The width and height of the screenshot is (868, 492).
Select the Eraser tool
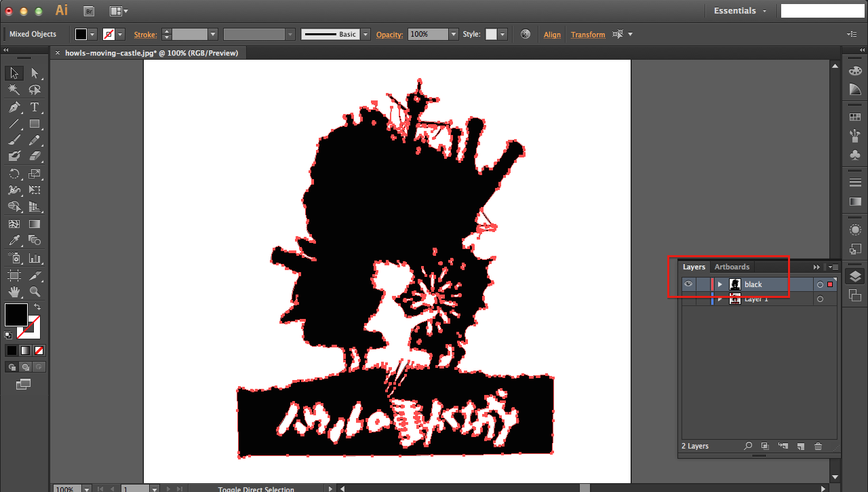pos(35,157)
